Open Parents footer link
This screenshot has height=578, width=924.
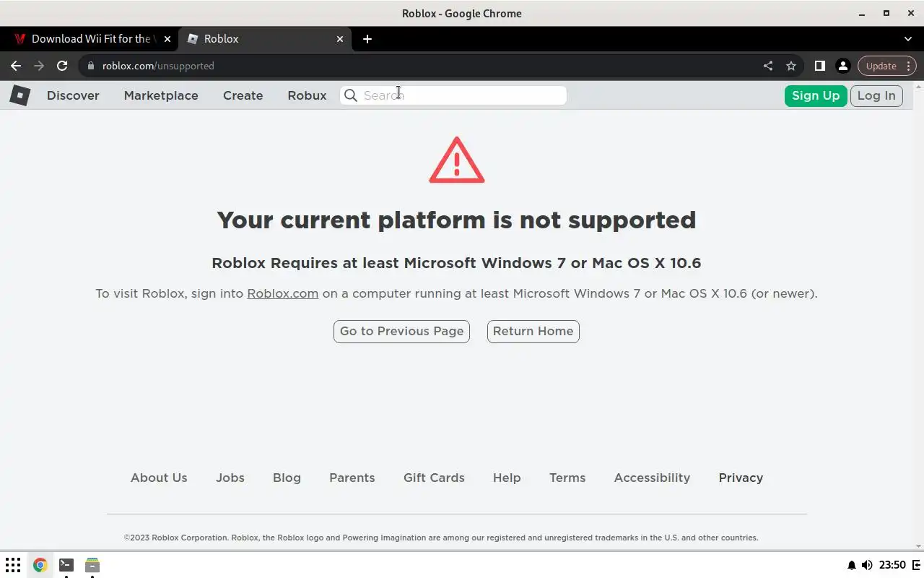click(x=352, y=478)
